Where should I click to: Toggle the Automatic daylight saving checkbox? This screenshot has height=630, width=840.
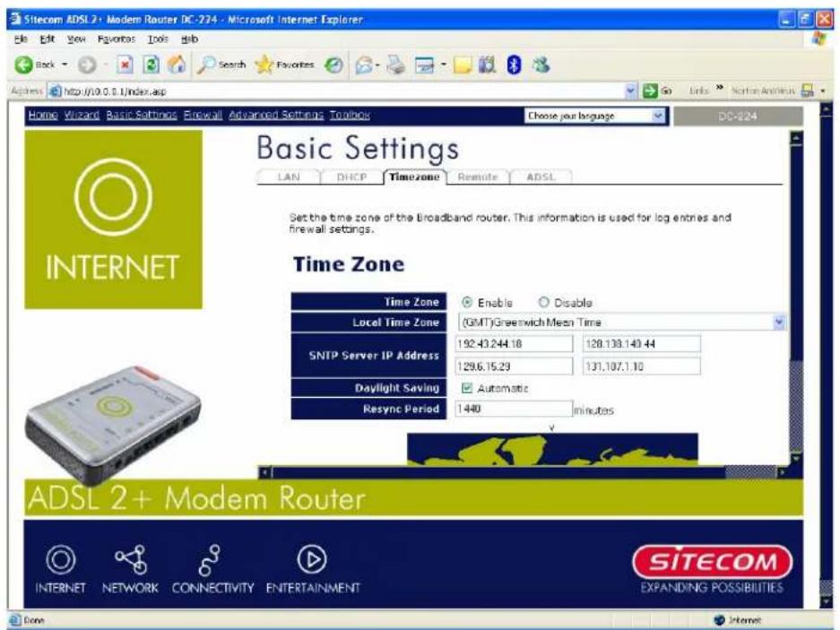(467, 388)
